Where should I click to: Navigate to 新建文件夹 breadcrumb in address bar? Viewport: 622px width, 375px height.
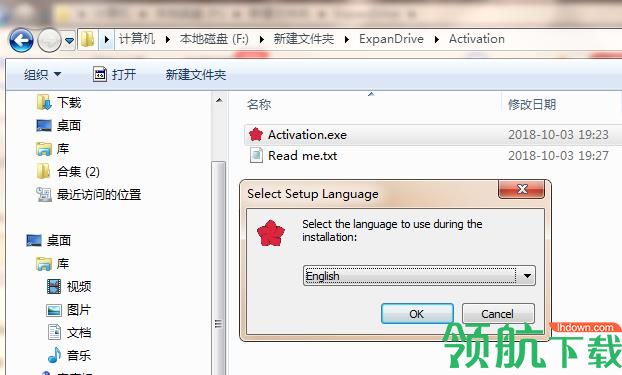coord(304,39)
